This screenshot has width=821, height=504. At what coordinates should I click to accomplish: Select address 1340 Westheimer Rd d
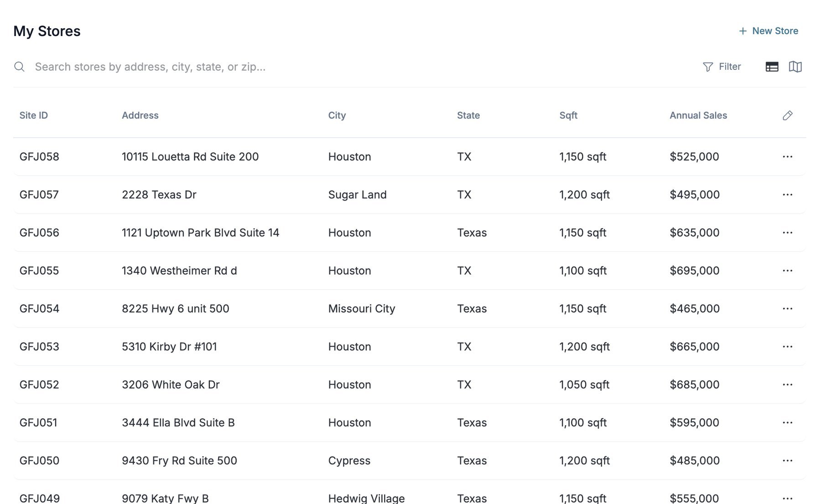tap(179, 270)
